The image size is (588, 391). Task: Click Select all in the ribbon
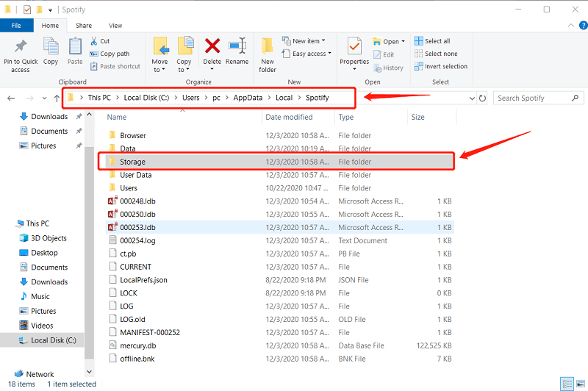click(432, 41)
